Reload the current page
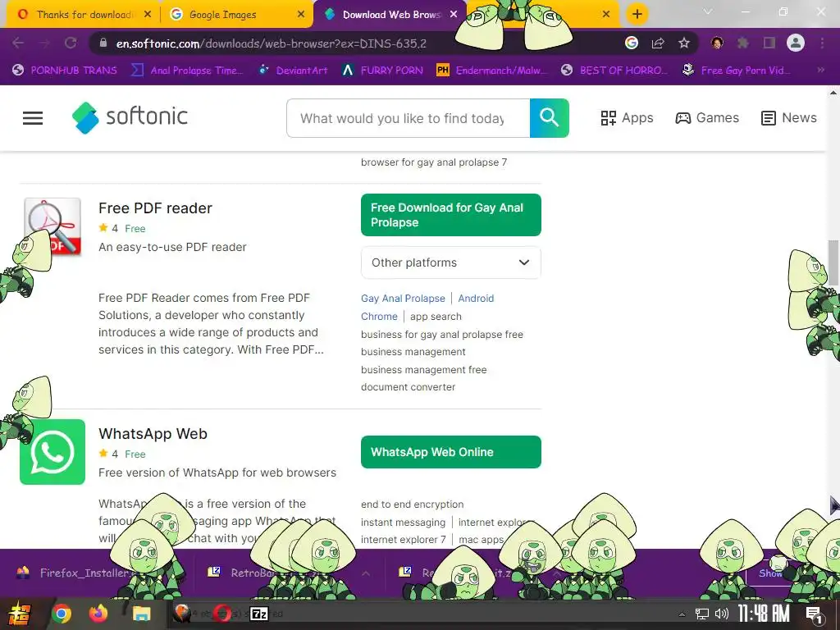 click(x=71, y=43)
